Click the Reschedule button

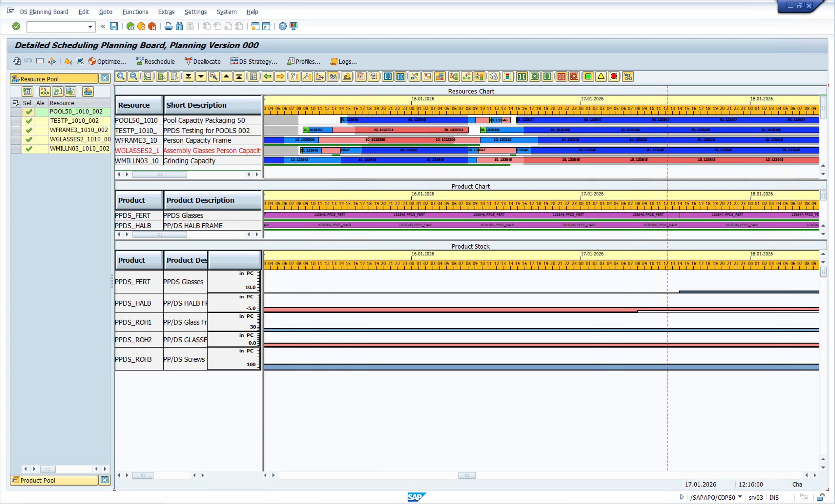point(155,61)
